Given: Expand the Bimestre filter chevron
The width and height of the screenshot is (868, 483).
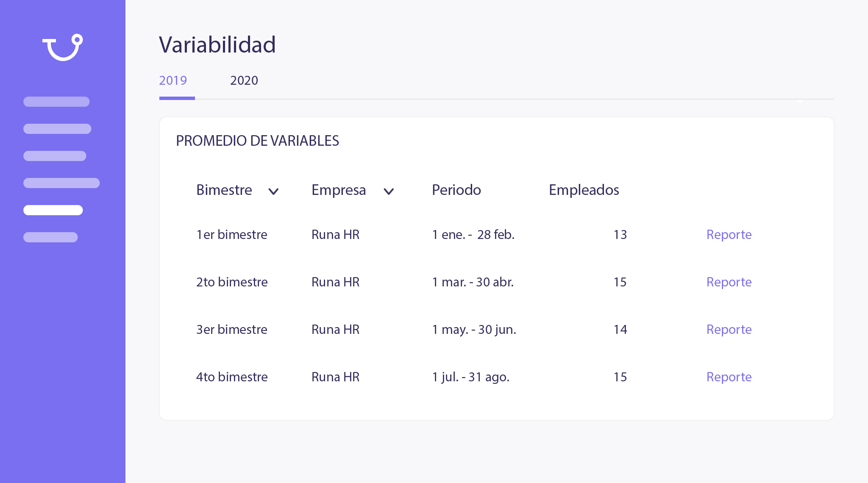Looking at the screenshot, I should tap(273, 192).
